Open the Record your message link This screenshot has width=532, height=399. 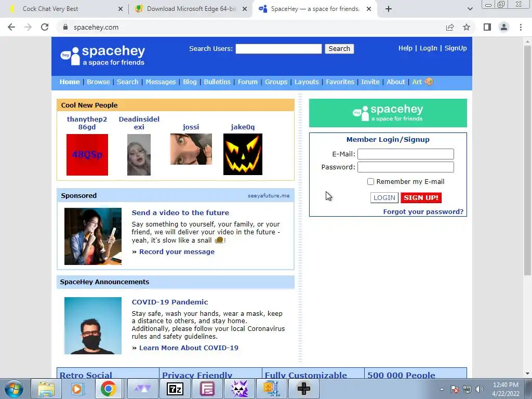pos(177,252)
